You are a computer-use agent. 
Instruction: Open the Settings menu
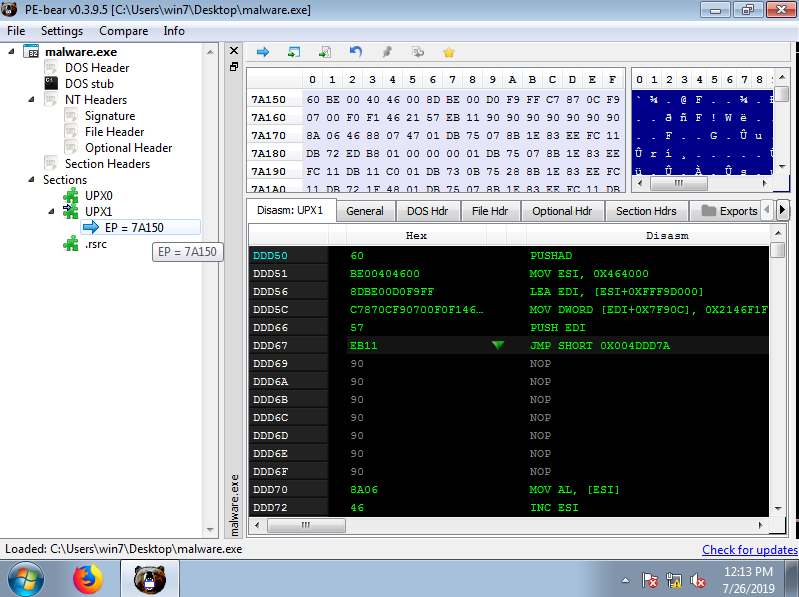(x=62, y=31)
